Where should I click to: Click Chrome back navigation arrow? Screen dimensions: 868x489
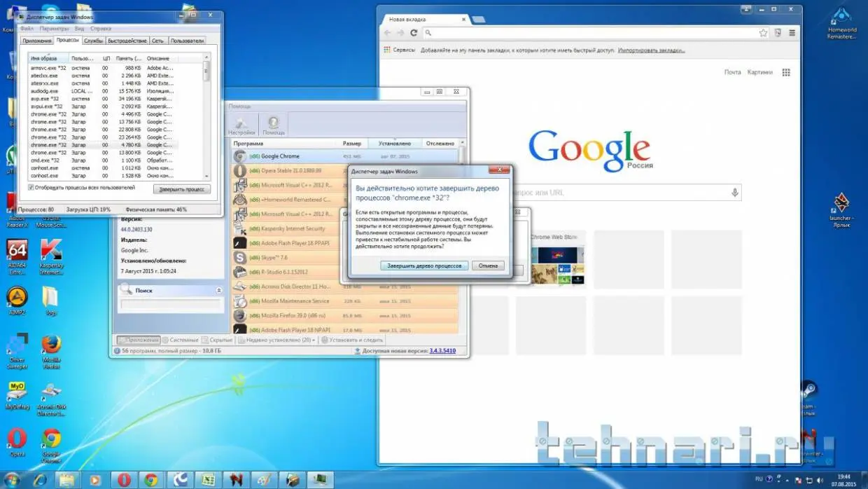[x=388, y=33]
